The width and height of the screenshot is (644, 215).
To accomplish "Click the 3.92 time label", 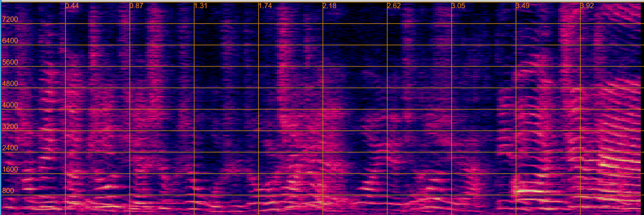I will pyautogui.click(x=587, y=6).
